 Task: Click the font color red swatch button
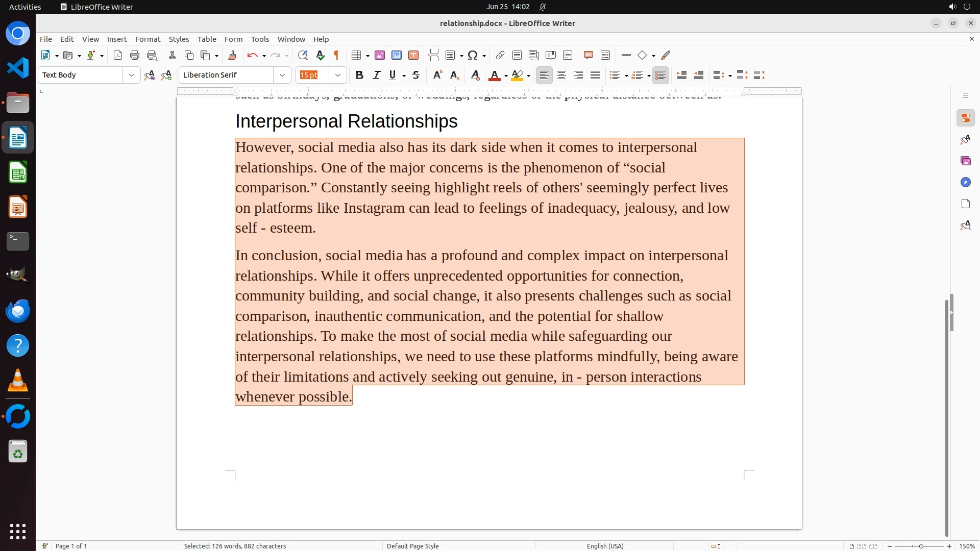point(494,75)
